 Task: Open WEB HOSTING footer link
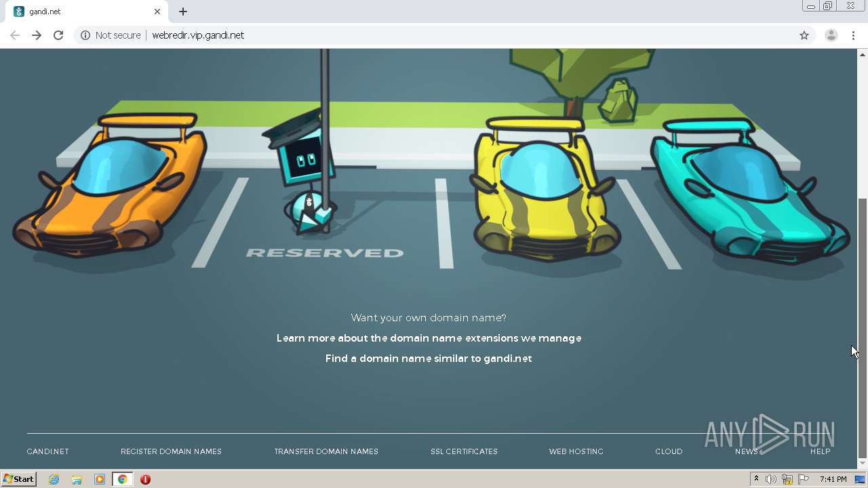tap(576, 451)
